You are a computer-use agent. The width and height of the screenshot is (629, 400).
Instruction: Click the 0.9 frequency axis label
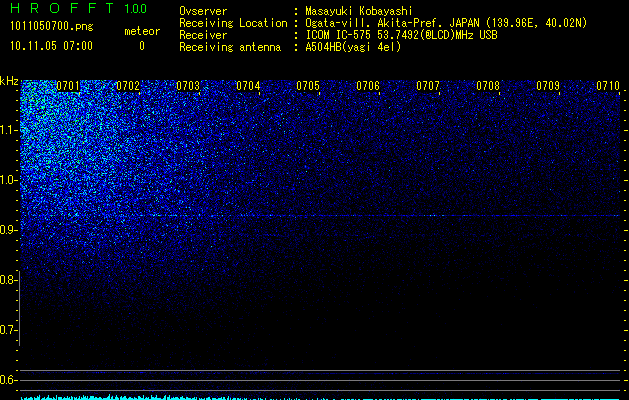coord(8,230)
